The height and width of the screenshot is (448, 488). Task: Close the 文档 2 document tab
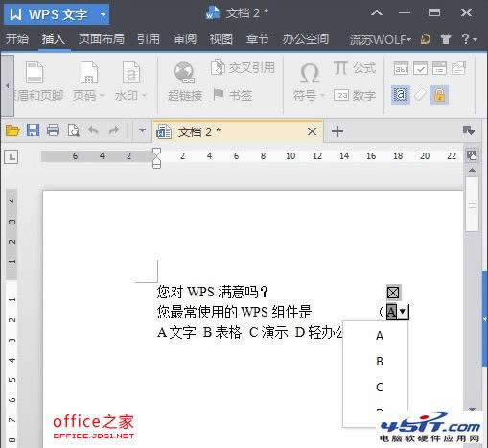312,131
